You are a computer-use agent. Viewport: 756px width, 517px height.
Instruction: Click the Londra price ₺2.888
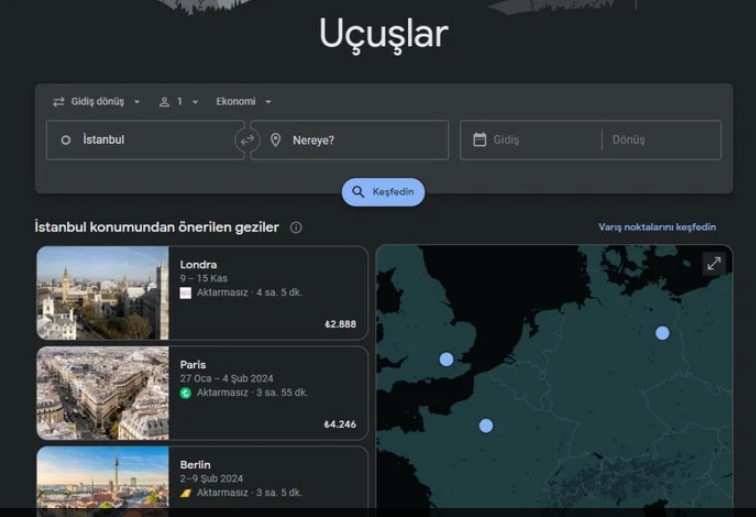[340, 325]
